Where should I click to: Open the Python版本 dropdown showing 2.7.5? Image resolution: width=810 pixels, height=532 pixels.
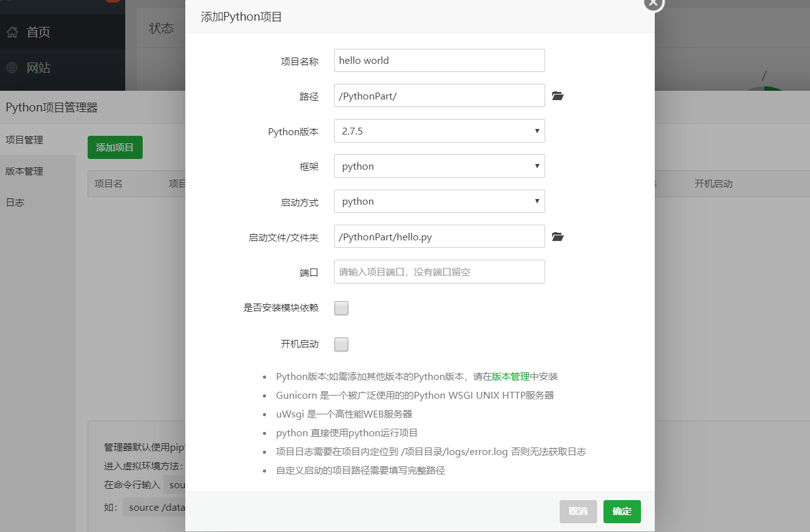point(439,131)
